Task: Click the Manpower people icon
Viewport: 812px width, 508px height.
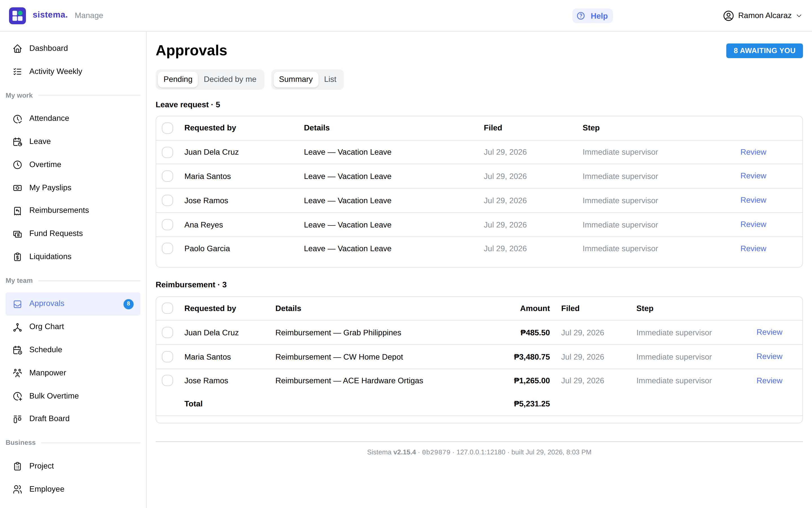Action: [x=17, y=373]
